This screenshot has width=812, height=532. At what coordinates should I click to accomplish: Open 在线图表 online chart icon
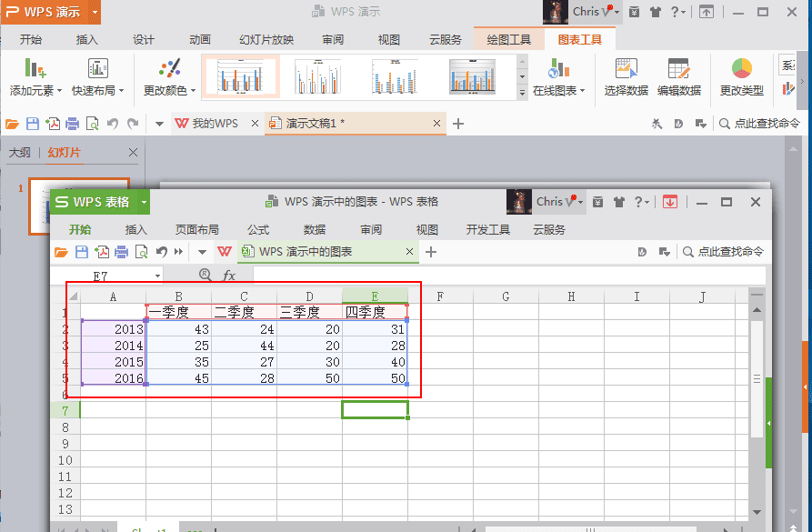[558, 68]
